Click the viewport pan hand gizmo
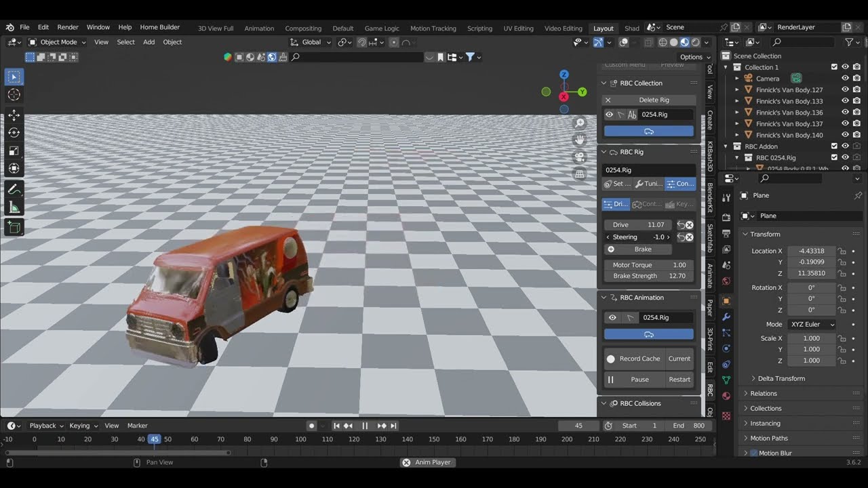This screenshot has height=488, width=868. pyautogui.click(x=580, y=140)
